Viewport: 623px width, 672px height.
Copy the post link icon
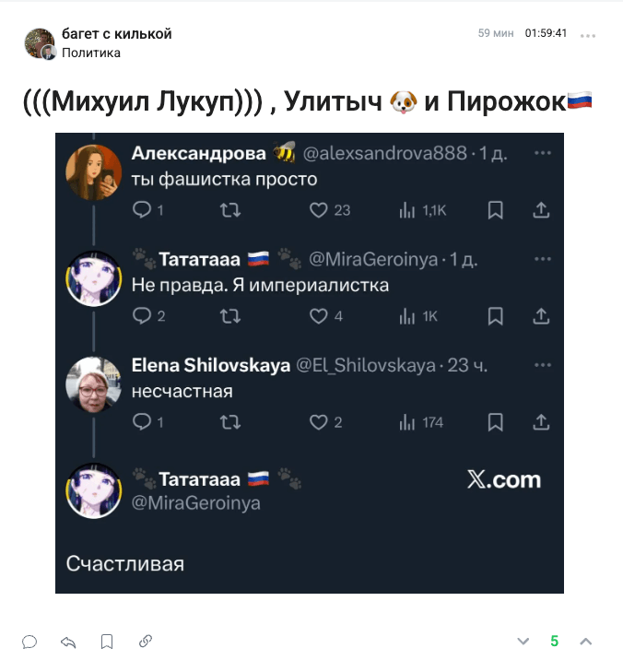146,642
